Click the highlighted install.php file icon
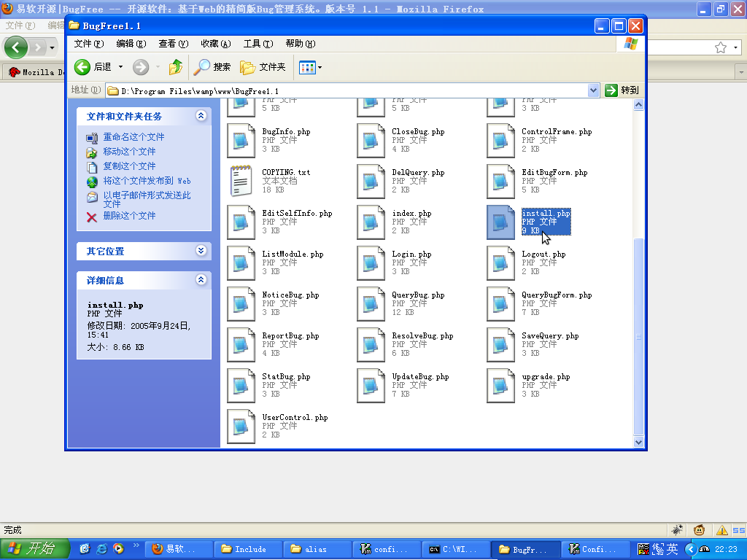The height and width of the screenshot is (560, 747). point(500,222)
